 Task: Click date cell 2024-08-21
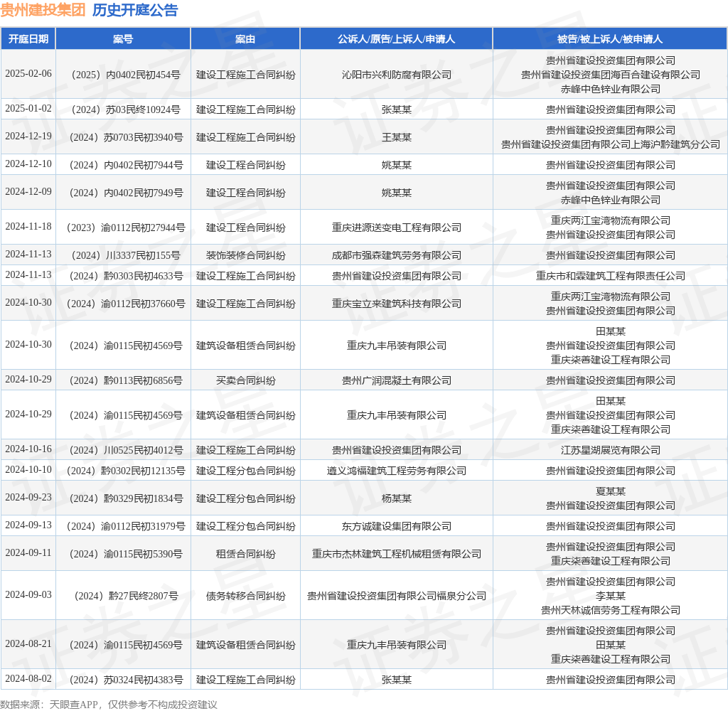[28, 644]
